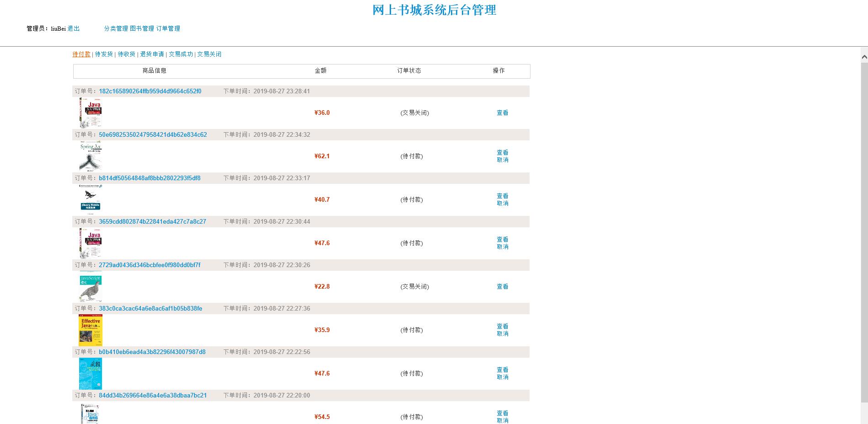The width and height of the screenshot is (868, 424).
Task: View the ¥36.0 closed order
Action: [503, 113]
